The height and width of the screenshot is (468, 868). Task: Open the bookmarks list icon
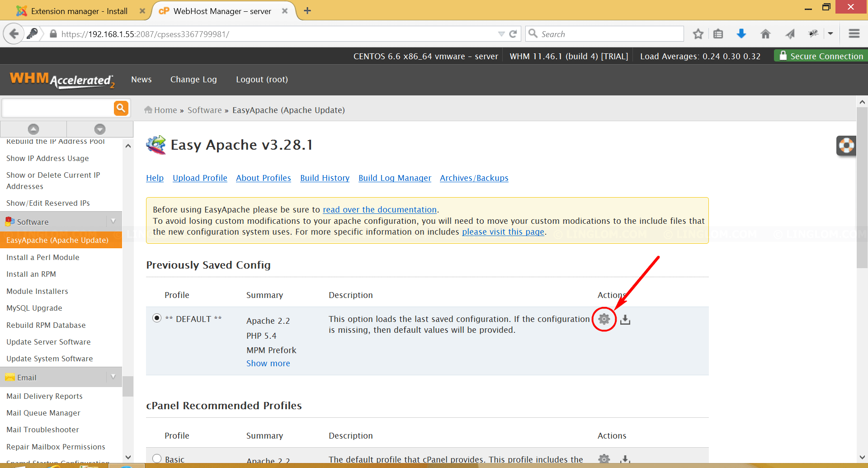[x=718, y=34]
